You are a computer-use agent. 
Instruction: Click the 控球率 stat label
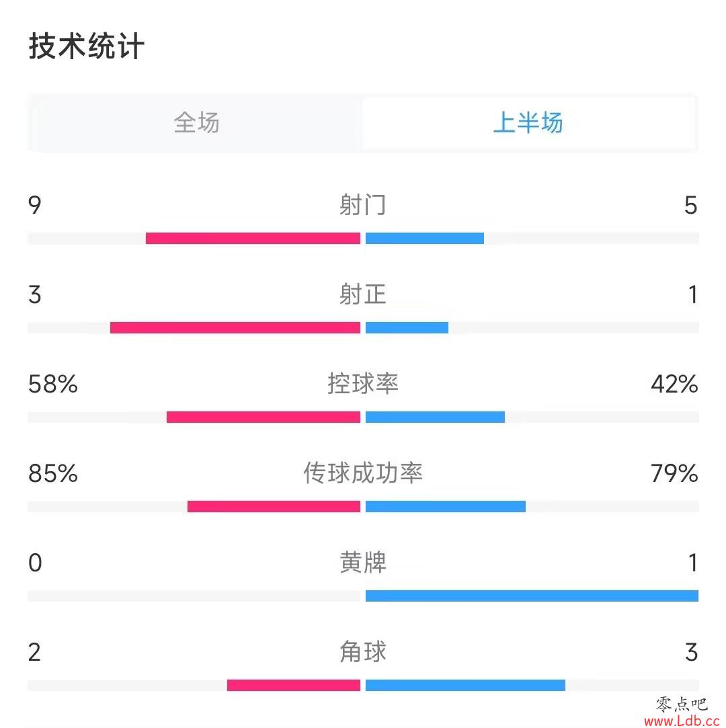(362, 384)
